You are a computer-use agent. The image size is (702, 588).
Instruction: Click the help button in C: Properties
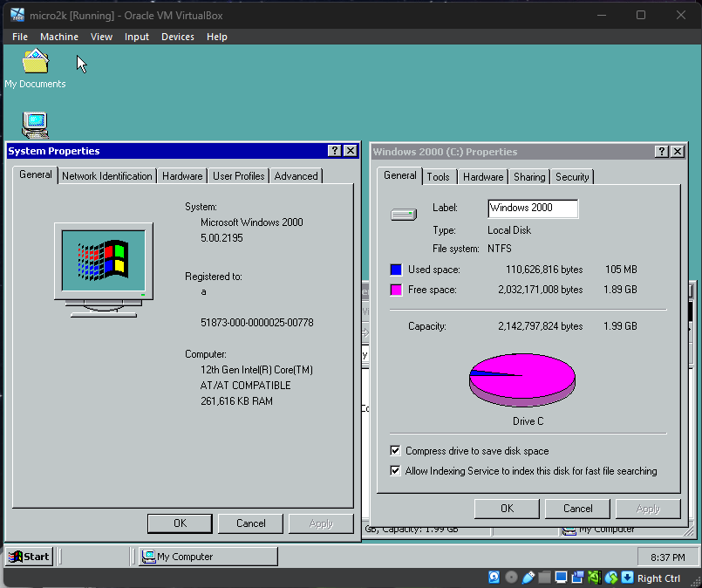pos(661,152)
